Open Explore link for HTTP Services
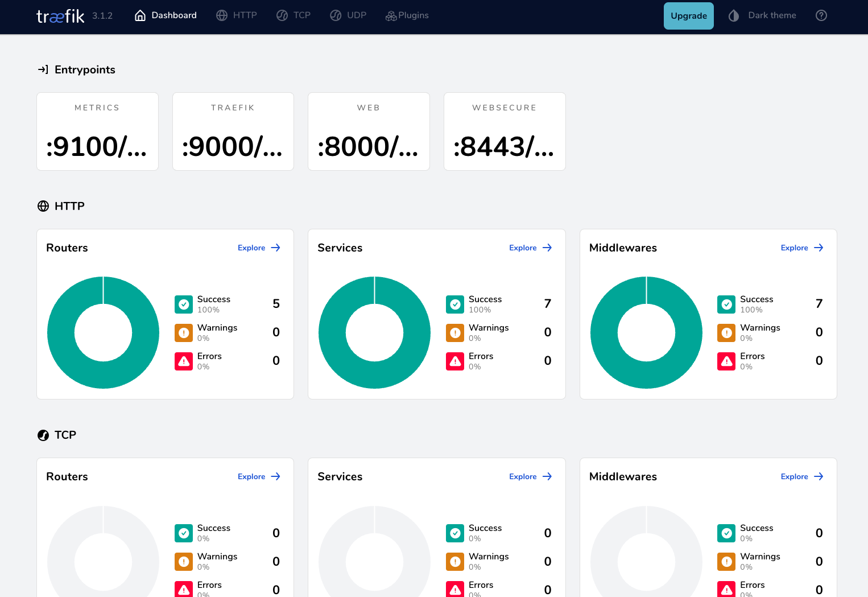 pyautogui.click(x=530, y=248)
